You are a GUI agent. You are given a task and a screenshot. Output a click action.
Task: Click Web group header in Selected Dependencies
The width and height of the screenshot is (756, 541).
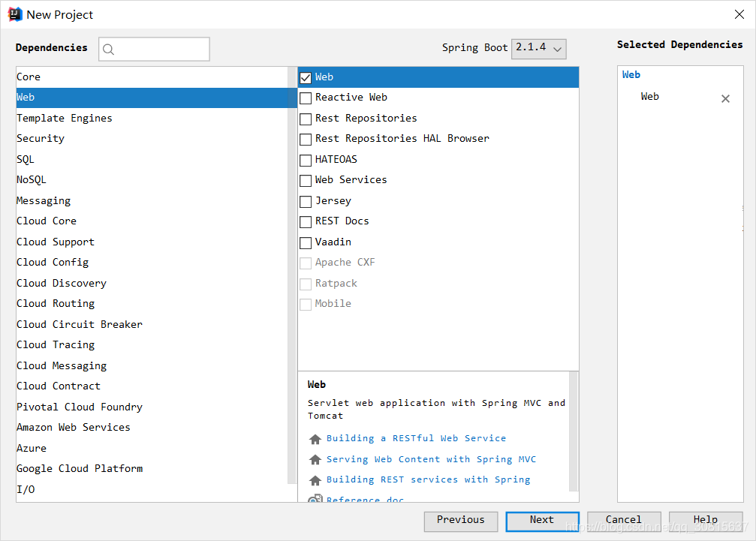click(x=631, y=75)
